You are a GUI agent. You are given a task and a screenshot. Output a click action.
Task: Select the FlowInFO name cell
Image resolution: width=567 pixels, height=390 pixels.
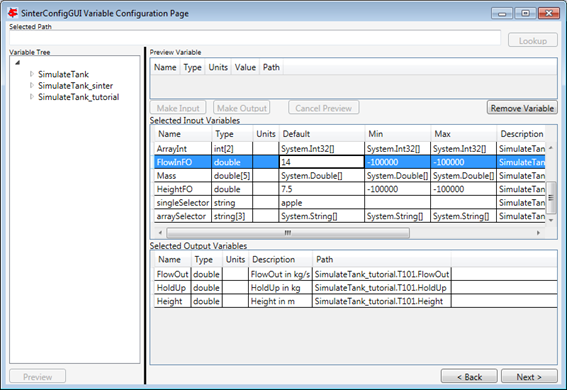coord(183,162)
